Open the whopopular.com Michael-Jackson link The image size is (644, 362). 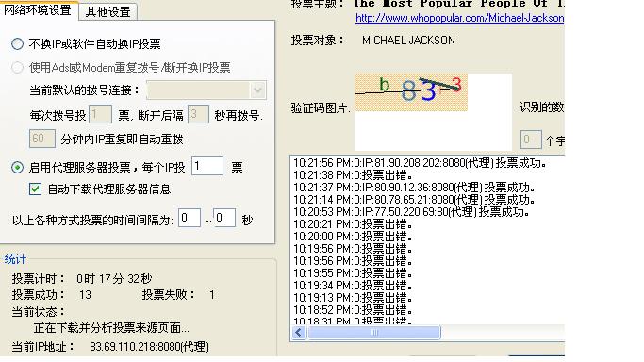coord(459,18)
